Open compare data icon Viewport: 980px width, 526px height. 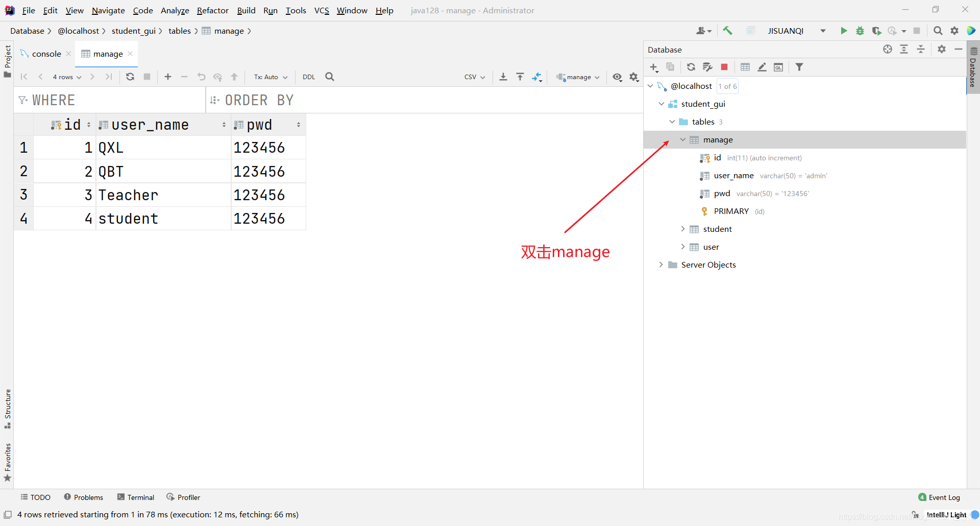coord(537,77)
